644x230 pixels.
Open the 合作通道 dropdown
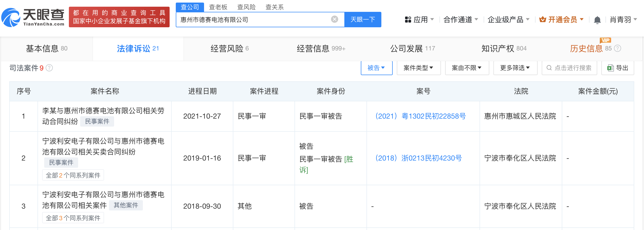pyautogui.click(x=461, y=20)
